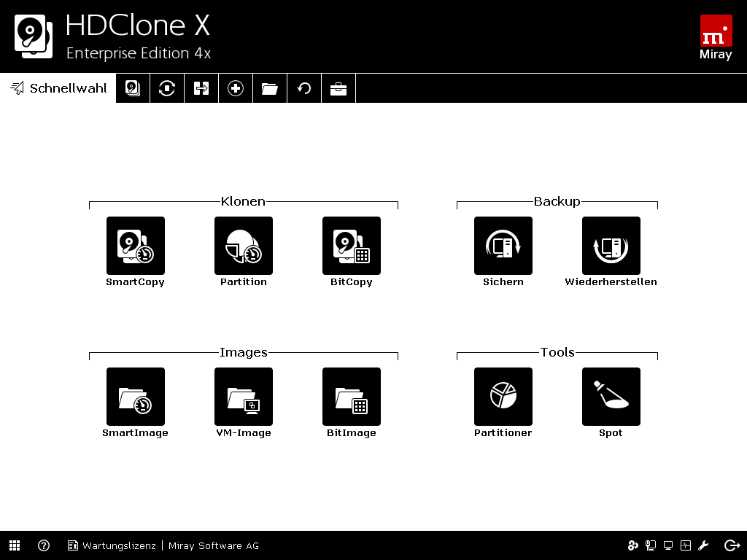Screen dimensions: 747x560
Task: Open the plus-circle tab in toolbar
Action: [x=236, y=88]
